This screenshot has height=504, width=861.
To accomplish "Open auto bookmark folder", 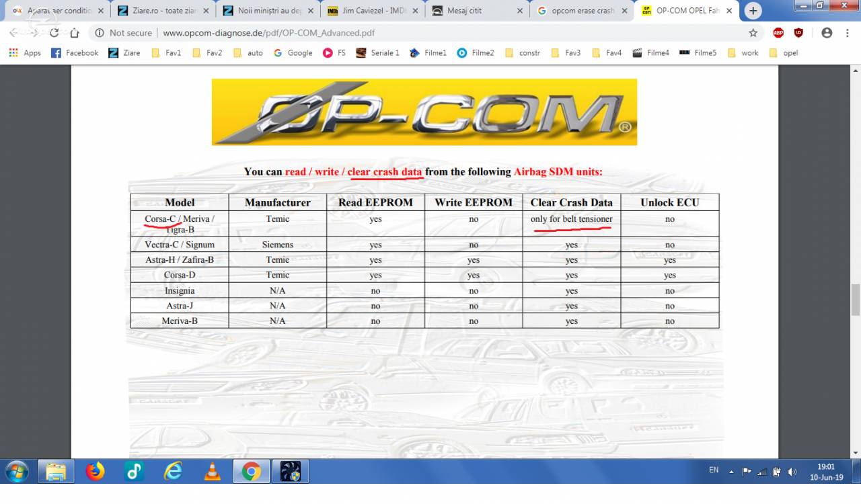I will pyautogui.click(x=248, y=53).
